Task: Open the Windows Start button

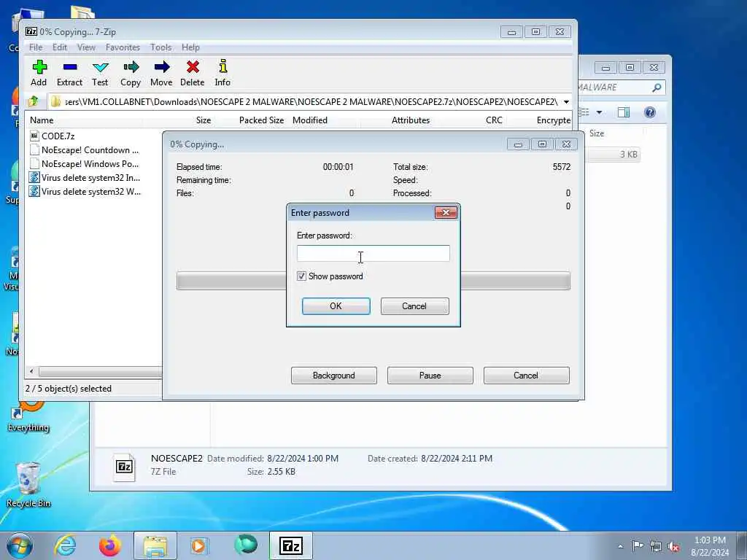Action: (x=20, y=545)
